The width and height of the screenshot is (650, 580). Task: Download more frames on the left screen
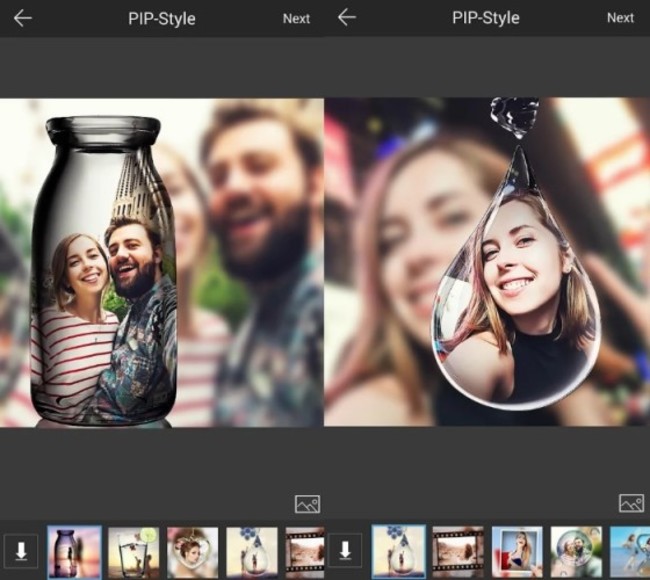click(20, 551)
